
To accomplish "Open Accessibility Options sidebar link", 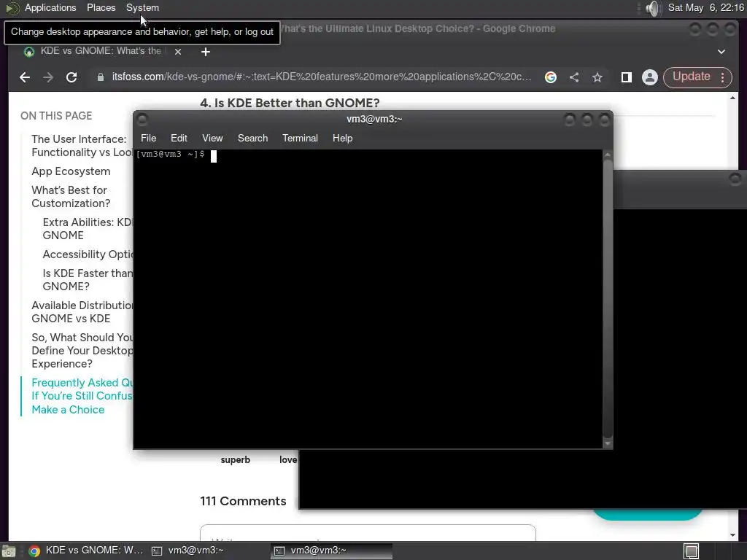I will 88,254.
